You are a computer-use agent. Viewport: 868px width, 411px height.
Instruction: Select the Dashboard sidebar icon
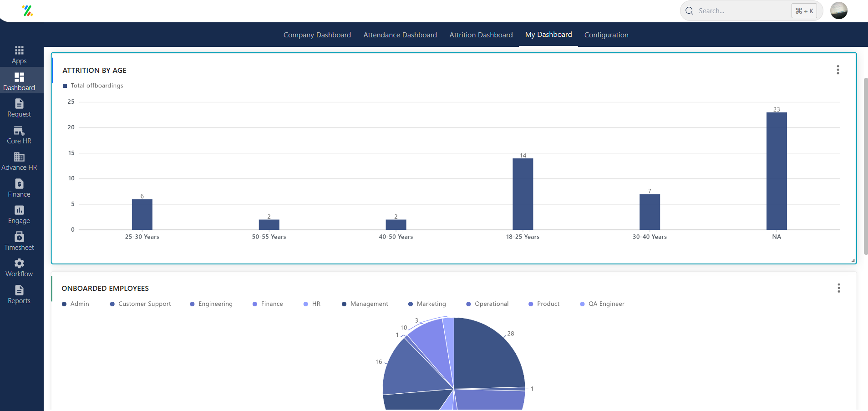coord(19,77)
